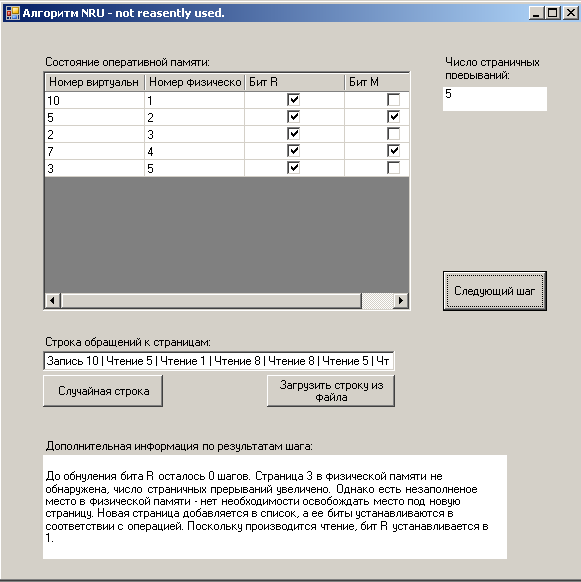Image resolution: width=581 pixels, height=582 pixels.
Task: Uncheck Бит M for virtual page 7
Action: click(x=393, y=151)
